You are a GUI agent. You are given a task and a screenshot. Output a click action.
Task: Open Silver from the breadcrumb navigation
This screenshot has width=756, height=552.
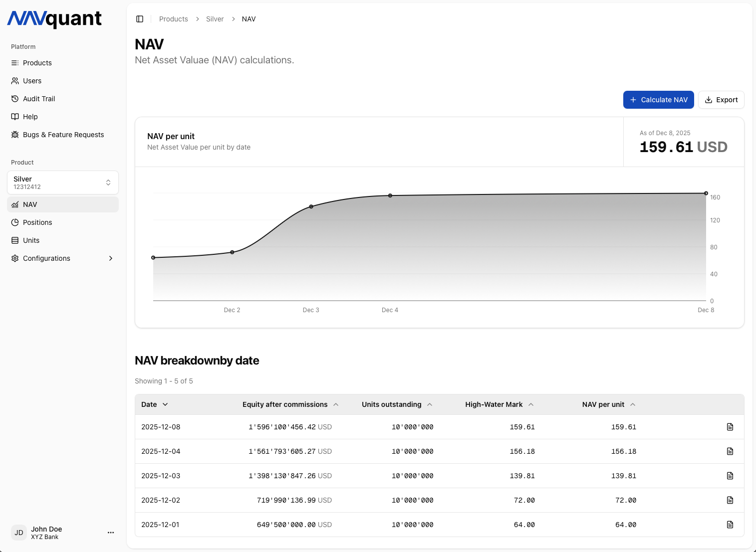[215, 19]
